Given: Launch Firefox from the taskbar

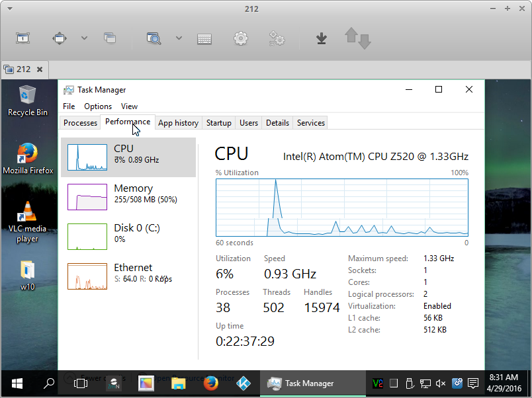Looking at the screenshot, I should click(211, 383).
